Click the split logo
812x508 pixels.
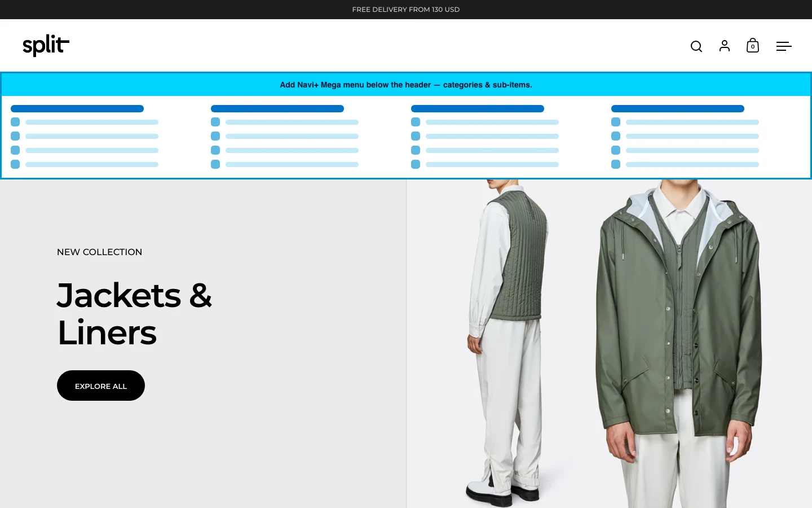pyautogui.click(x=46, y=45)
